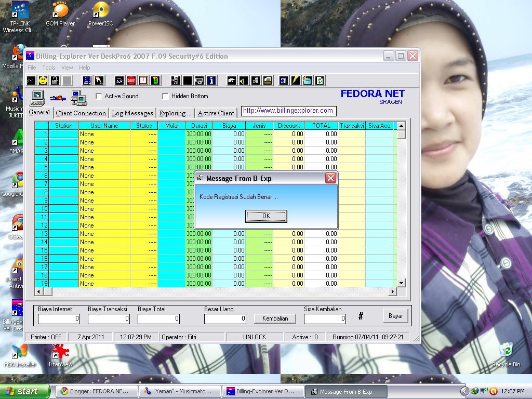The image size is (532, 399).
Task: Follow the billingexplorer.com link
Action: pyautogui.click(x=288, y=111)
